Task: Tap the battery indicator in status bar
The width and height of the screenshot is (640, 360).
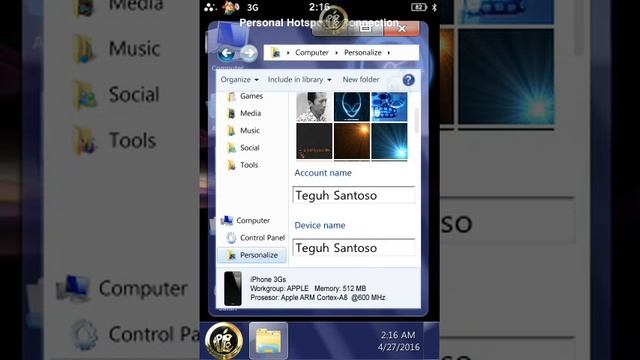Action: [x=419, y=7]
